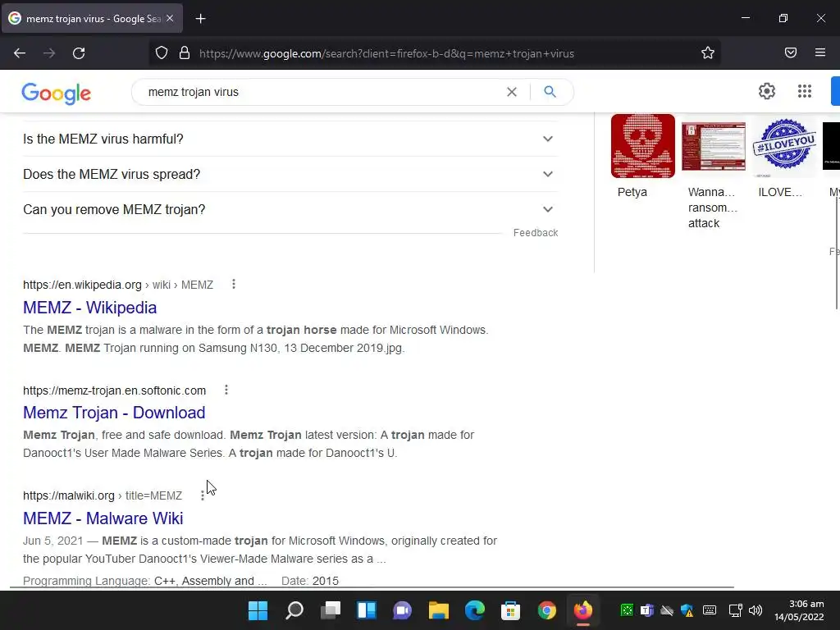Close the memz trojan virus tab
Screen dimensions: 840x630
pyautogui.click(x=170, y=18)
